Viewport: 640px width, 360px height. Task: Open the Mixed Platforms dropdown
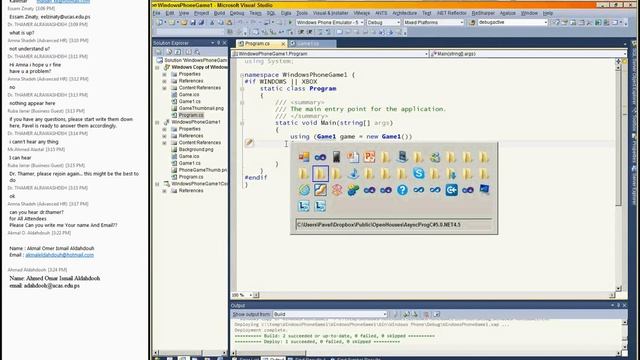click(x=433, y=22)
